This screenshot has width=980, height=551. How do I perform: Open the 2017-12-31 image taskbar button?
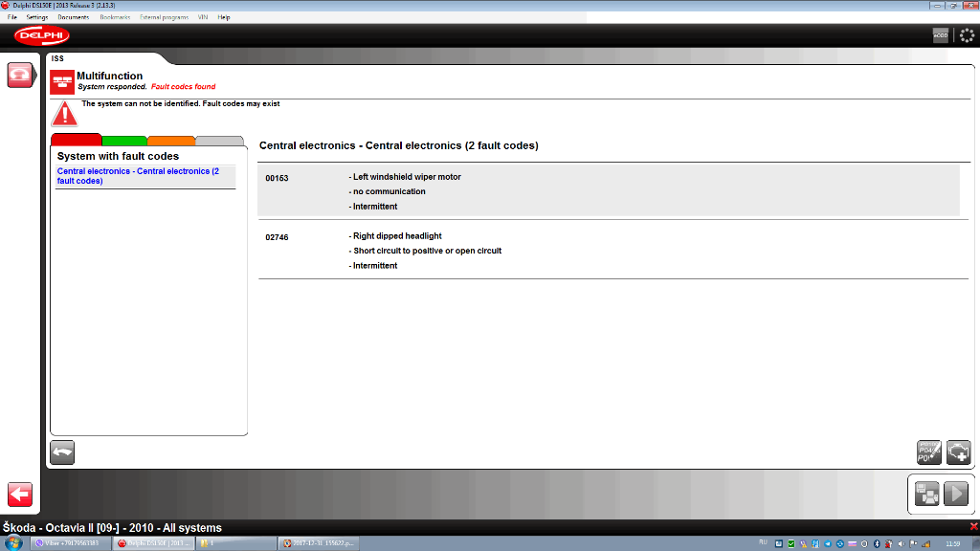[320, 543]
